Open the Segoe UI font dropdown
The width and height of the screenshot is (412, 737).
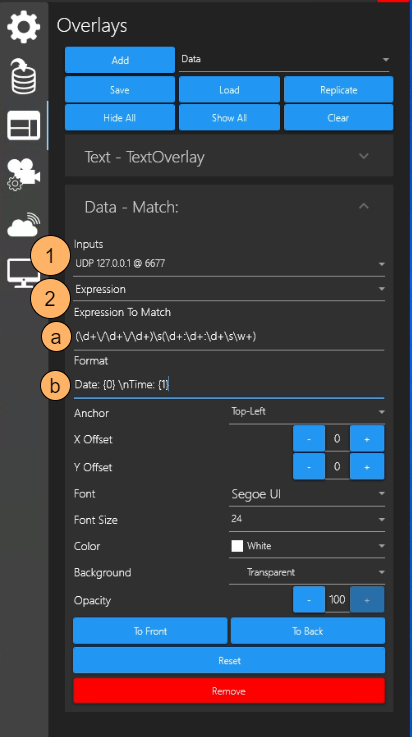pyautogui.click(x=307, y=494)
